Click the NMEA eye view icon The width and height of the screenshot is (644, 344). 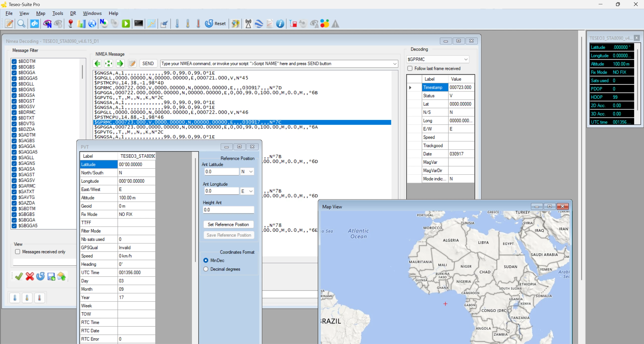(x=47, y=23)
